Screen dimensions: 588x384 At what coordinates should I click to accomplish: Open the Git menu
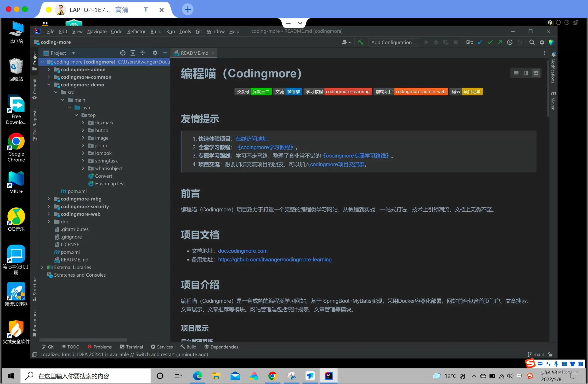coord(199,31)
